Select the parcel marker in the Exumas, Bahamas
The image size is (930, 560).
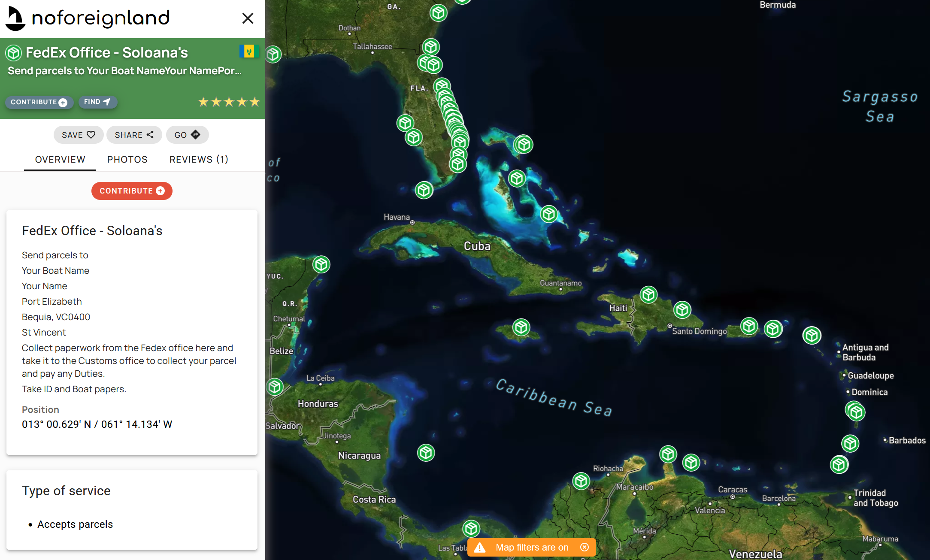coord(549,214)
